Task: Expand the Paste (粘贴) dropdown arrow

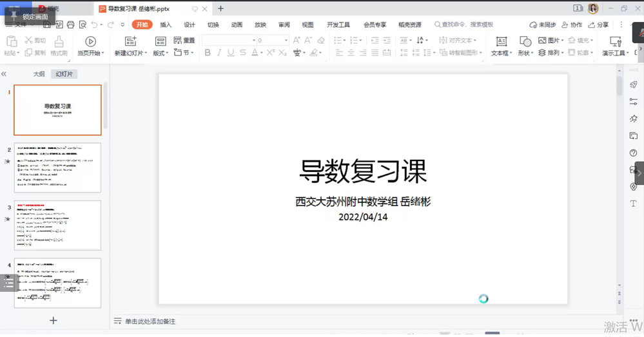Action: tap(18, 53)
